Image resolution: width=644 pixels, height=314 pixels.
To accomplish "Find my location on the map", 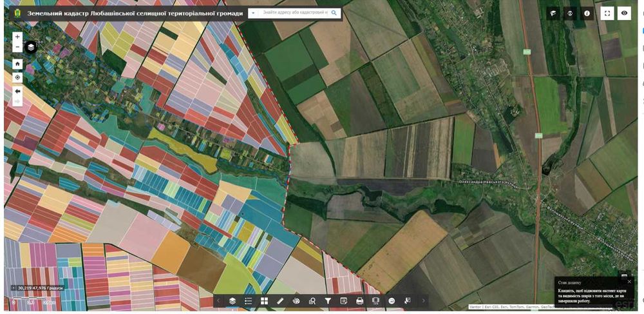I will point(17,77).
